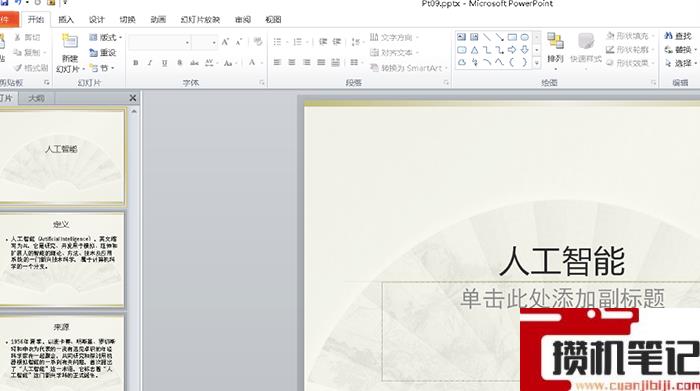Open the 节 section dropdown
The image size is (700, 391).
[102, 68]
